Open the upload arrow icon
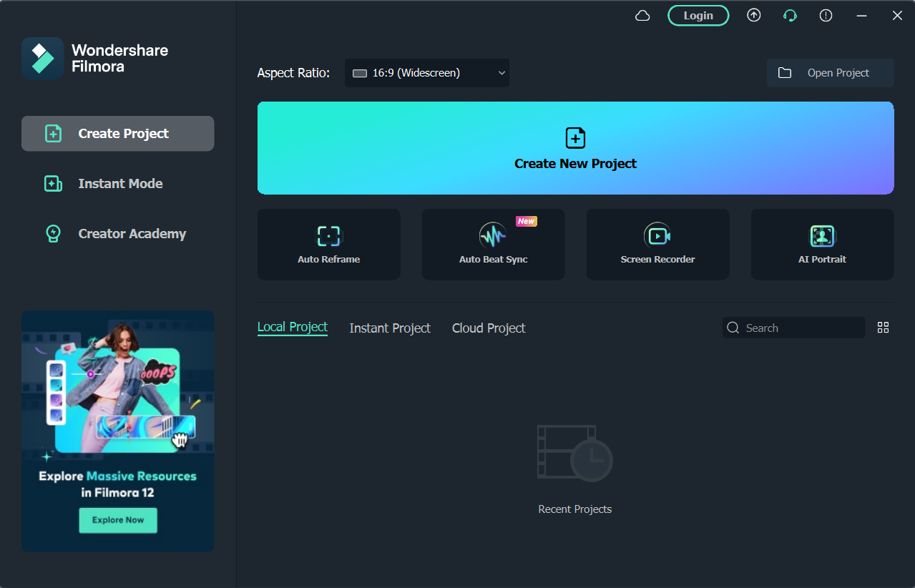This screenshot has width=915, height=588. [x=754, y=15]
